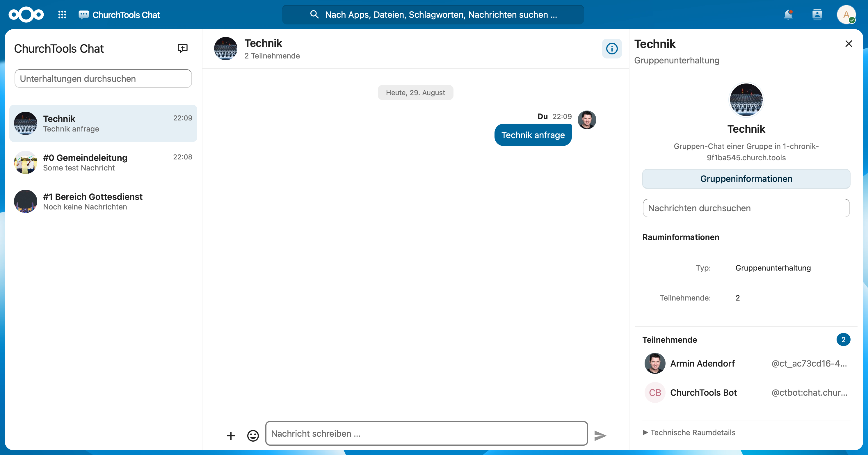Click the plus attachment icon

pos(231,436)
